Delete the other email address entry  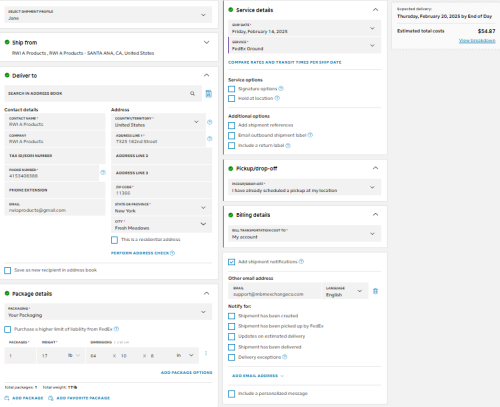pos(375,291)
